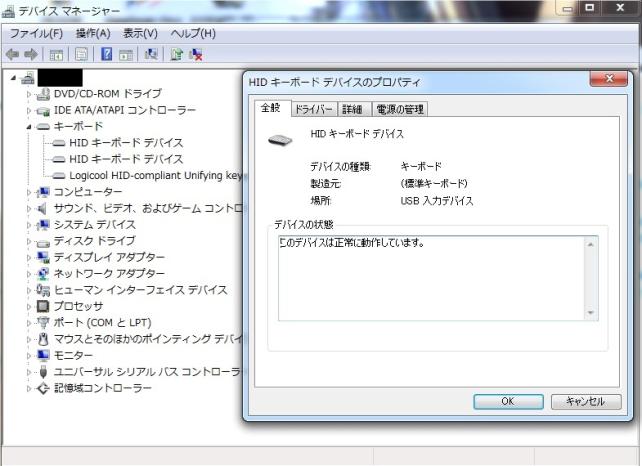Image resolution: width=642 pixels, height=466 pixels.
Task: Click the ディスク ドライブ icon
Action: (43, 242)
